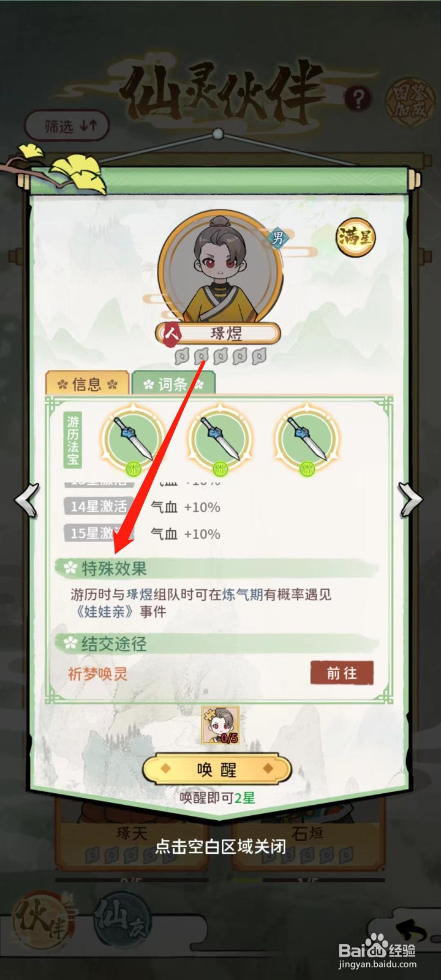Switch to the 词条 tab
Image resolution: width=441 pixels, height=980 pixels.
coord(173,384)
